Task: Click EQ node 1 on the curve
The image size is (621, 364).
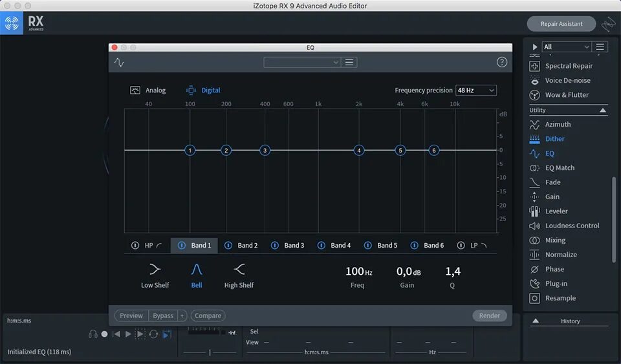Action: (190, 151)
